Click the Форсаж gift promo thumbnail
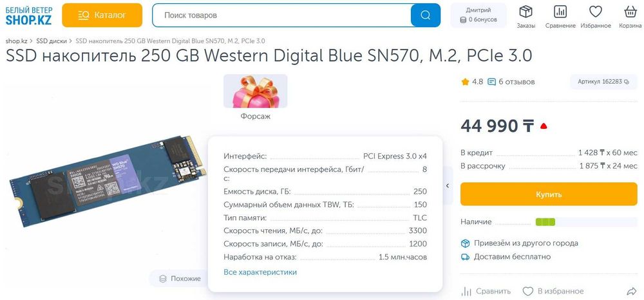The height and width of the screenshot is (300, 644). point(255,91)
